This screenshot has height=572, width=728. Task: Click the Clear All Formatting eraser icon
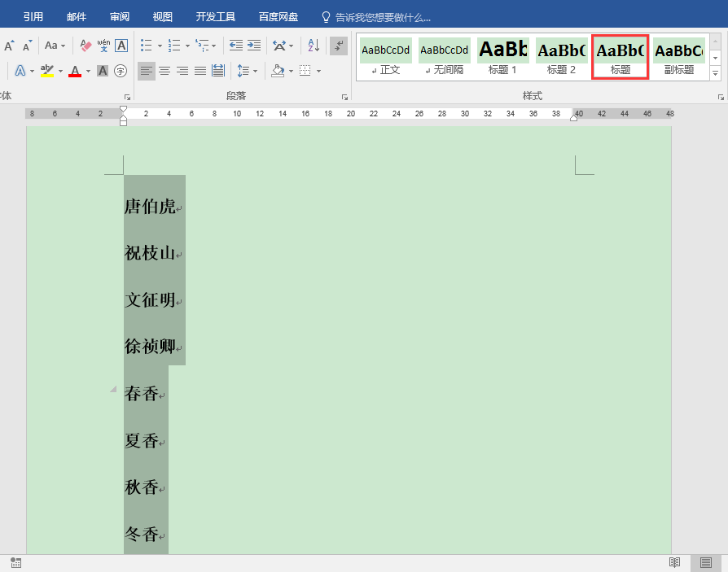pos(86,46)
